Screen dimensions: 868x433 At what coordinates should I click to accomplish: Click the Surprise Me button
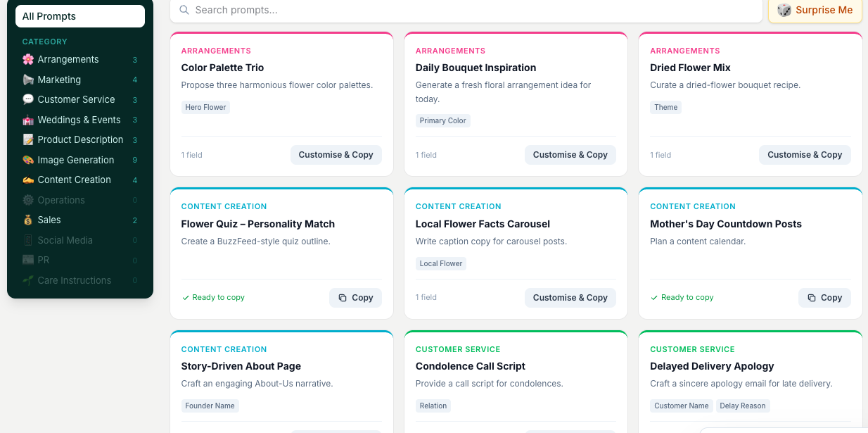coord(815,10)
